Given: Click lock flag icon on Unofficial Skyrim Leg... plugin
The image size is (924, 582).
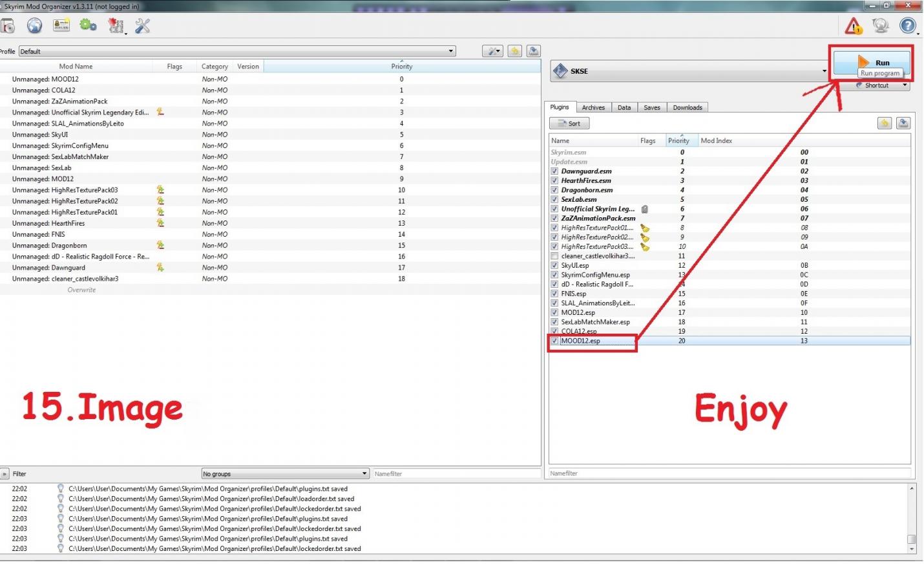Looking at the screenshot, I should pos(645,209).
